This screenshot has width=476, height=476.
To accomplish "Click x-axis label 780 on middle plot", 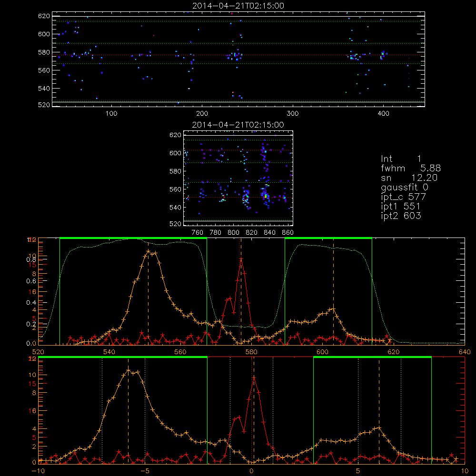I will [216, 233].
